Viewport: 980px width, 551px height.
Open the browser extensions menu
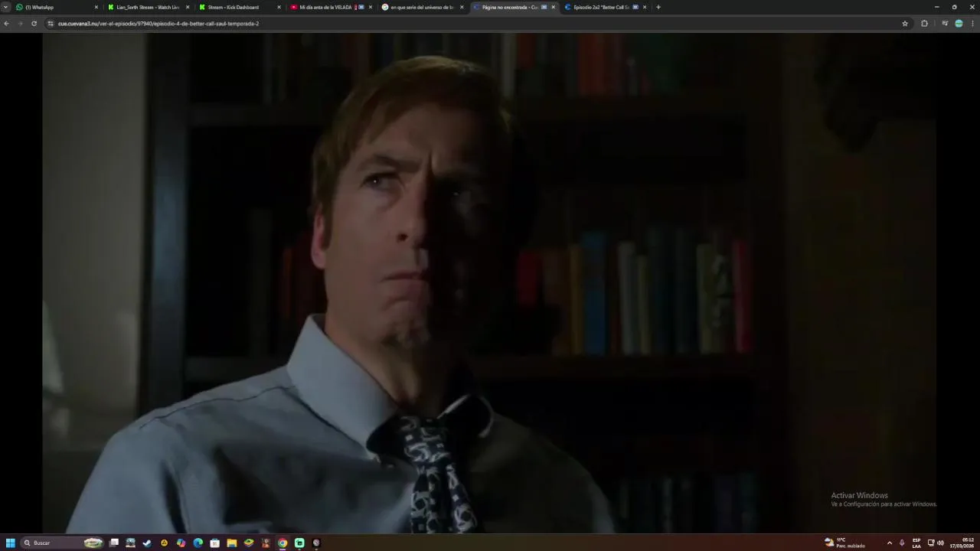[924, 24]
